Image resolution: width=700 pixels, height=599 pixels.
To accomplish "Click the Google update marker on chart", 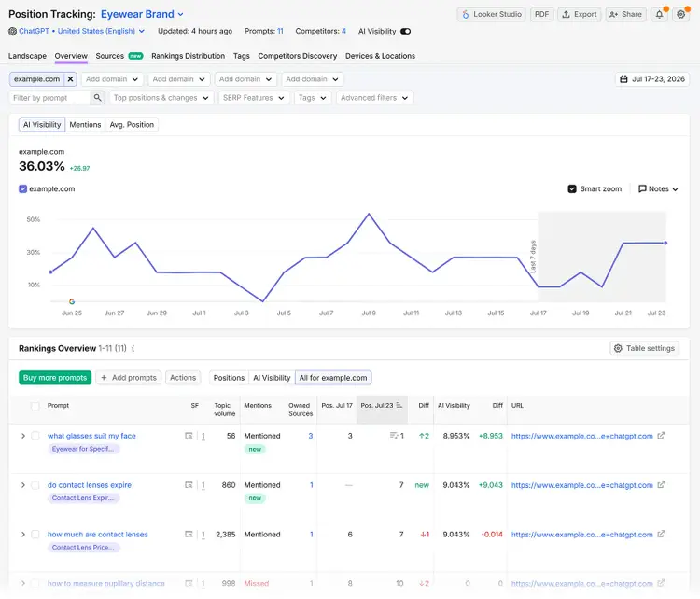I will point(72,301).
